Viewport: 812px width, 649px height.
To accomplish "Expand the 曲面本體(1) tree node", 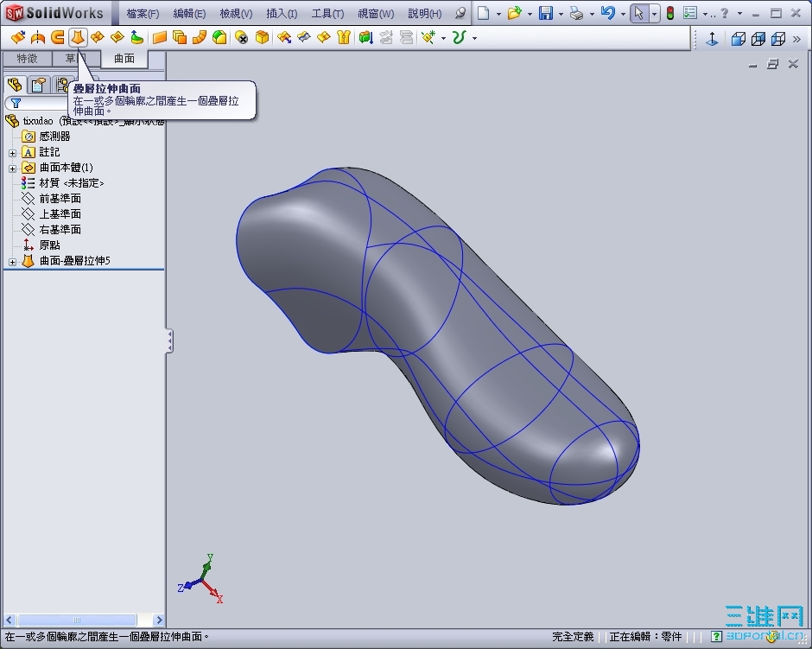I will tap(12, 169).
